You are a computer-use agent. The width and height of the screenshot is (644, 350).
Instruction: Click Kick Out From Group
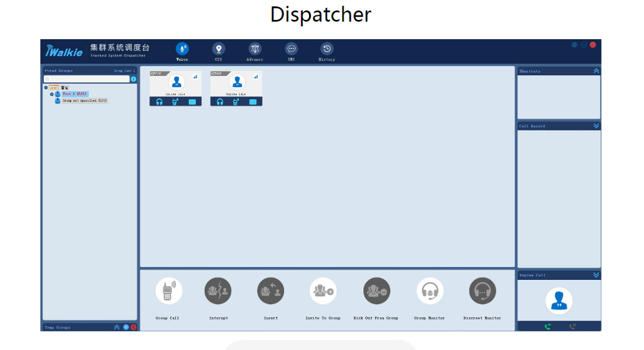(376, 291)
